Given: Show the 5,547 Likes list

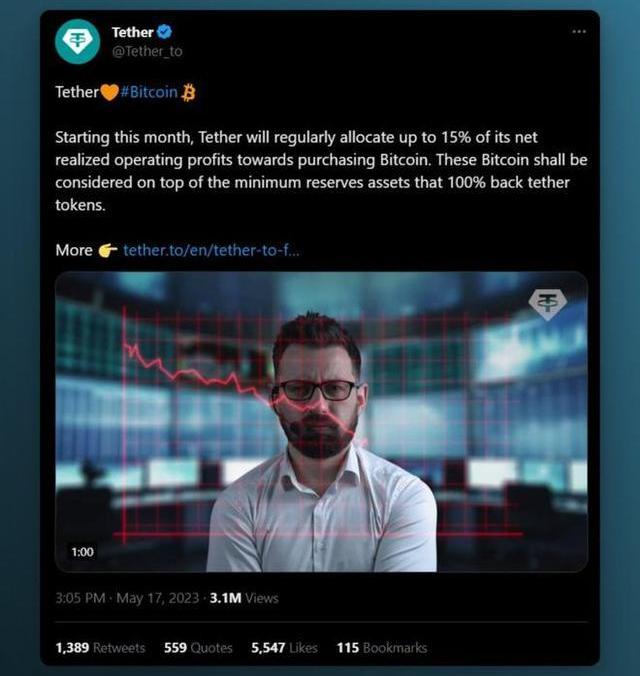Looking at the screenshot, I should 284,648.
